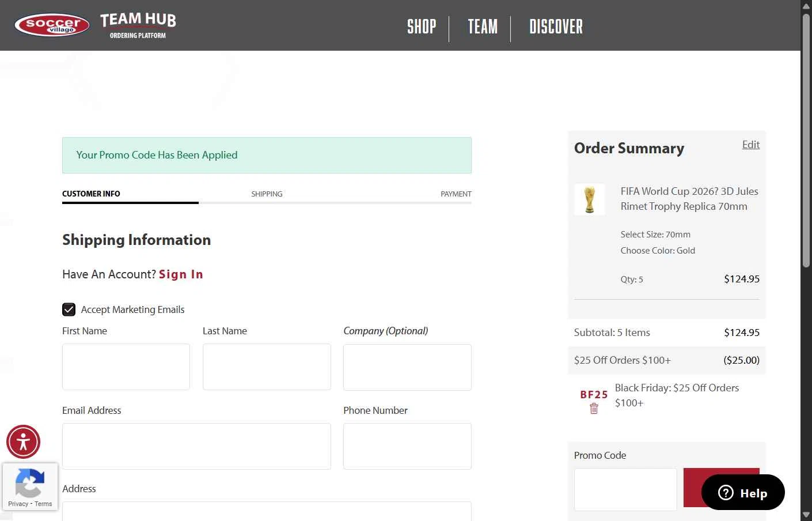The width and height of the screenshot is (812, 521).
Task: Open the Help chat button
Action: [743, 492]
